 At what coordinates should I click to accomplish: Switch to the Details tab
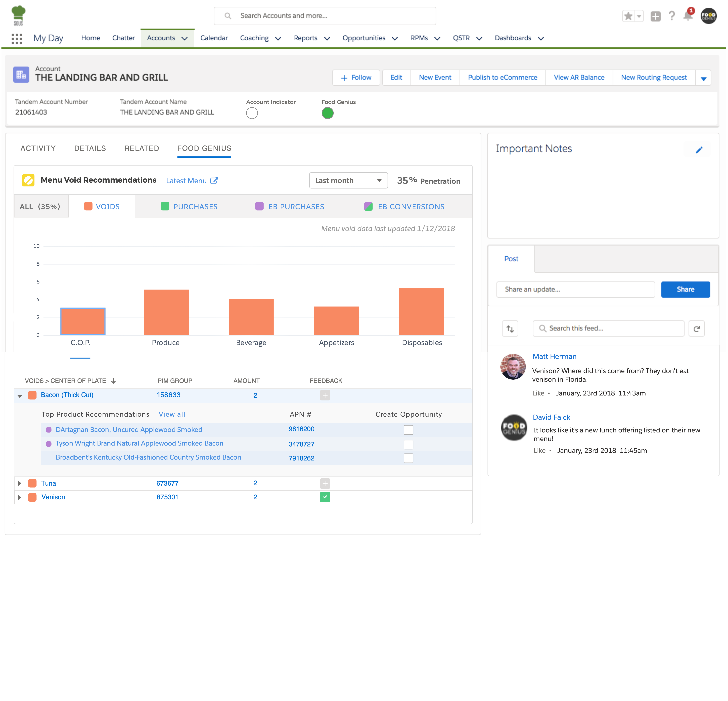coord(90,148)
